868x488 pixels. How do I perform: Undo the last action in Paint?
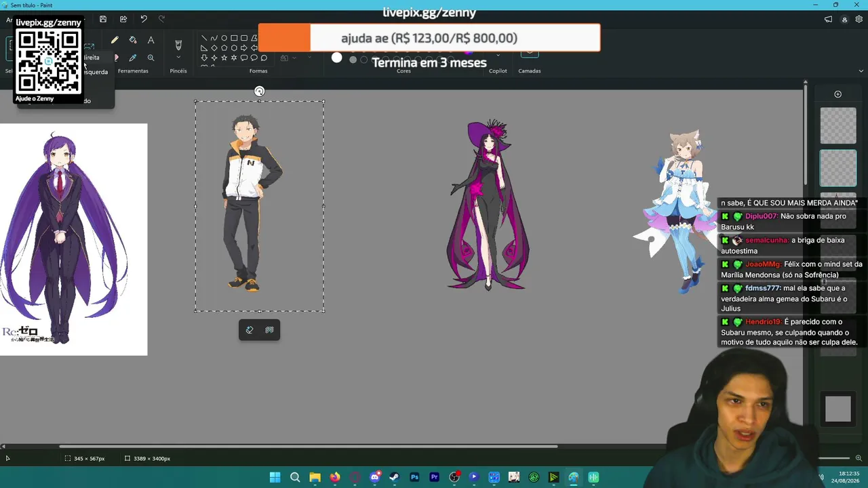pos(144,19)
